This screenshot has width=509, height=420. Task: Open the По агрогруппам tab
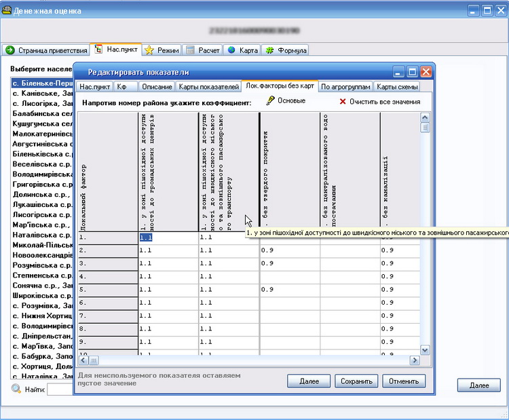(345, 87)
